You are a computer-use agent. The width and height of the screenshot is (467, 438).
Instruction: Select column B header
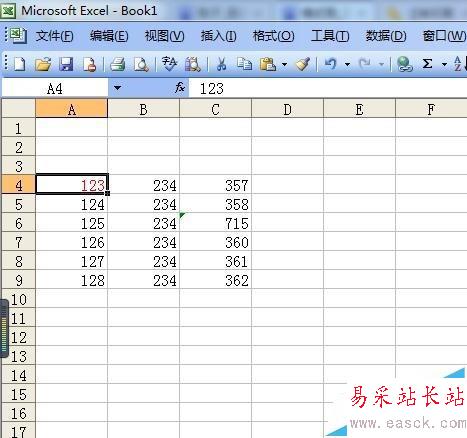tap(144, 109)
